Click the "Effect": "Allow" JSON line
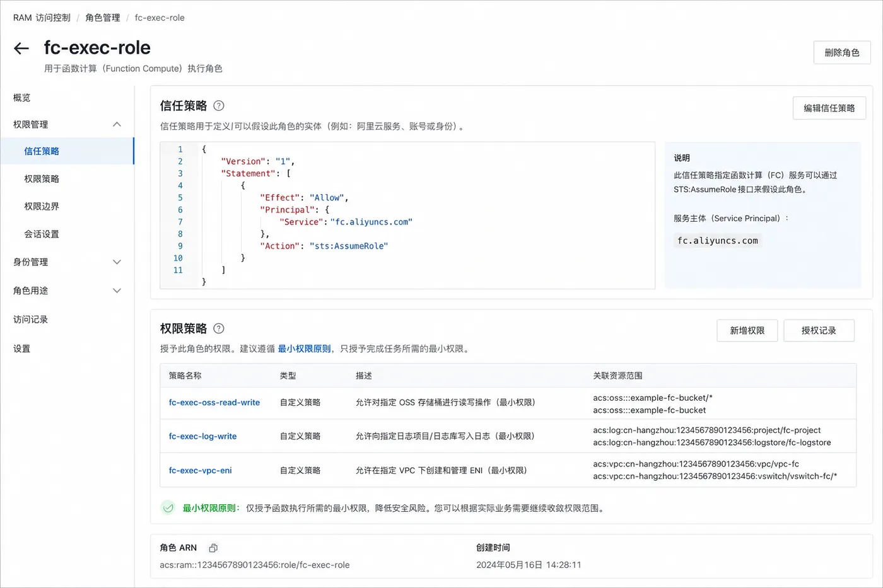Image resolution: width=883 pixels, height=588 pixels. [304, 198]
